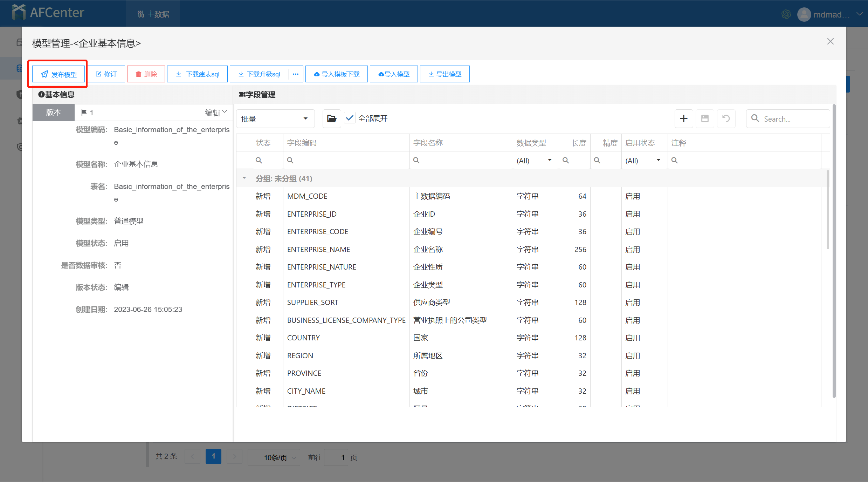
Task: Collapse the 未分组 (41) group row
Action: tap(244, 178)
